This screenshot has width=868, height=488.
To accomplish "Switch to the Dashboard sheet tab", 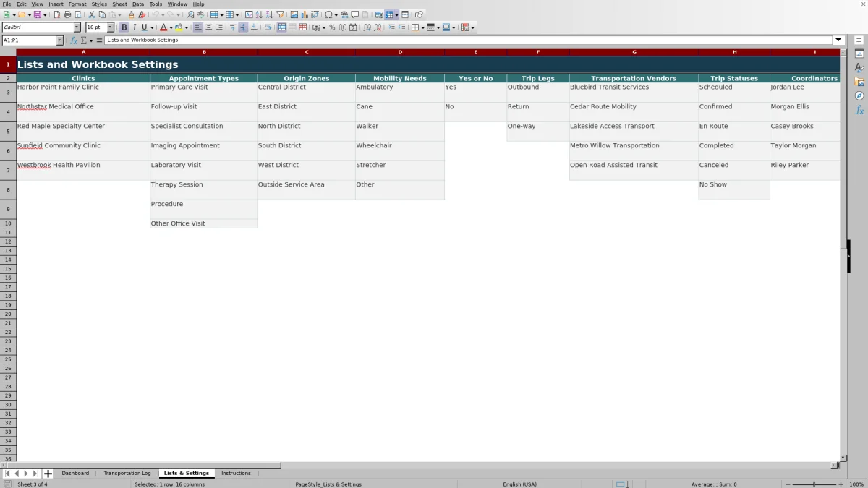I will 75,474.
